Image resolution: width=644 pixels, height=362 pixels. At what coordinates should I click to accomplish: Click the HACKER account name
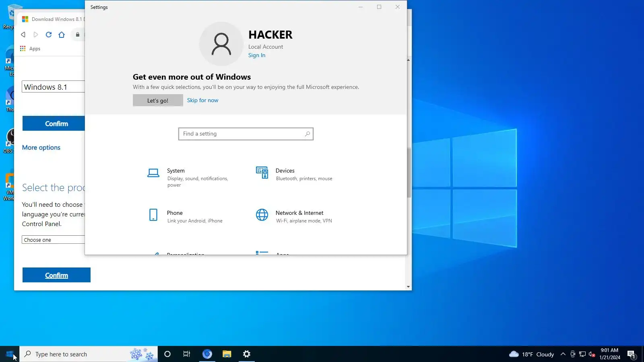[270, 35]
